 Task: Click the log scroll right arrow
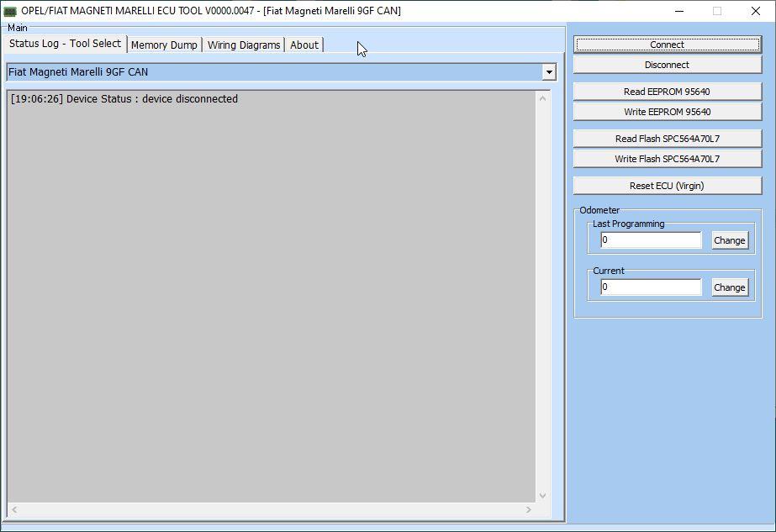(529, 509)
